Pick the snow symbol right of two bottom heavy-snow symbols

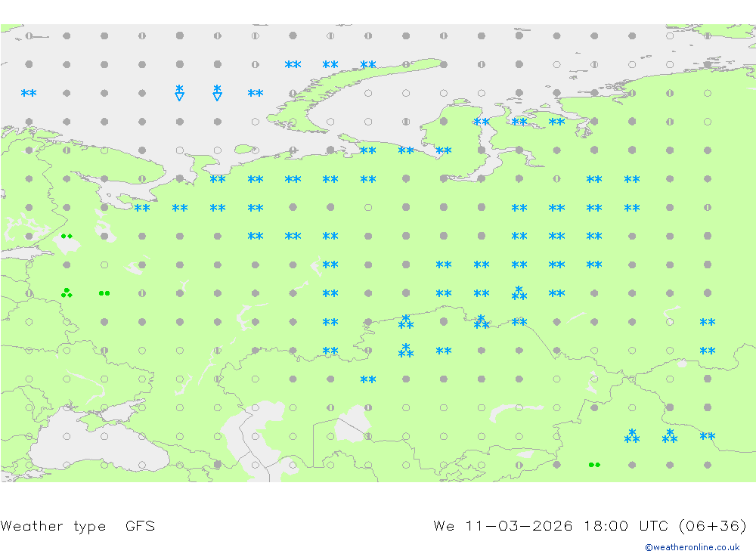(x=708, y=436)
